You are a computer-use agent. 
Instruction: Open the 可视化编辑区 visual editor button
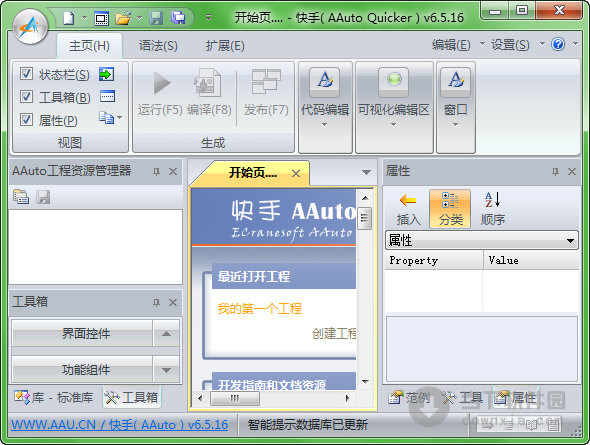coord(394,107)
